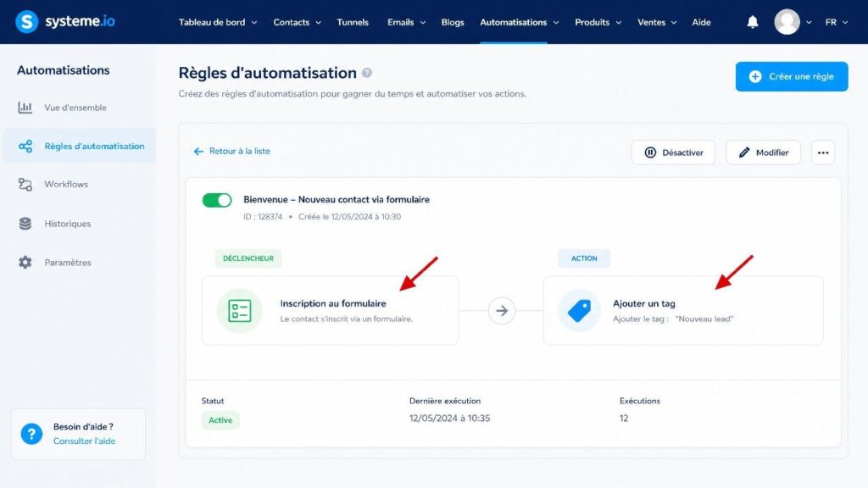Click the Ajouter un tag action title
The height and width of the screenshot is (488, 868).
tap(644, 303)
